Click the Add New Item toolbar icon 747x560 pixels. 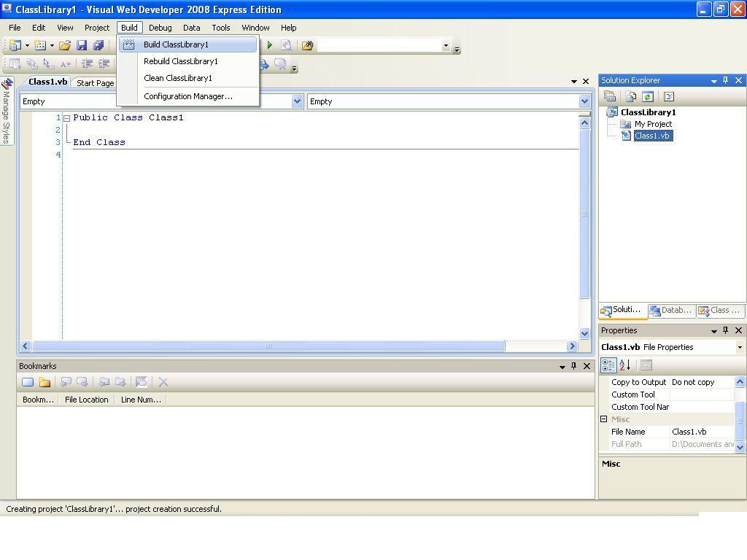[x=40, y=45]
